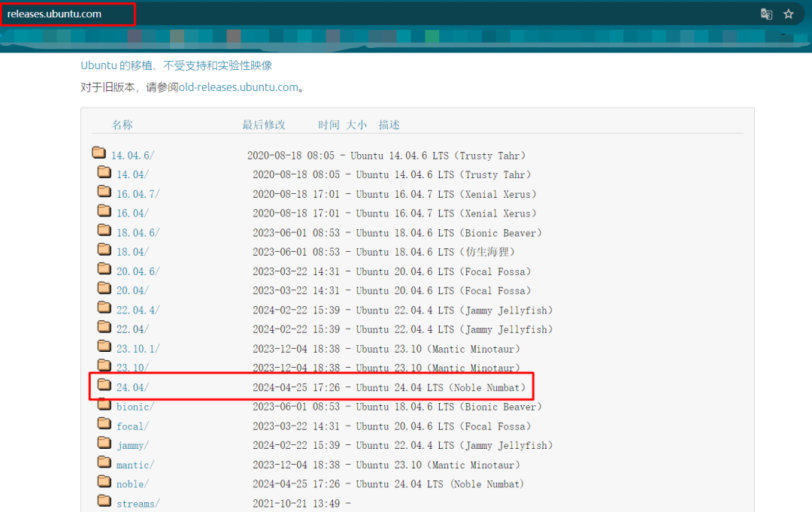Click the folder icon beside 20.04/
The image size is (812, 512).
coord(104,288)
